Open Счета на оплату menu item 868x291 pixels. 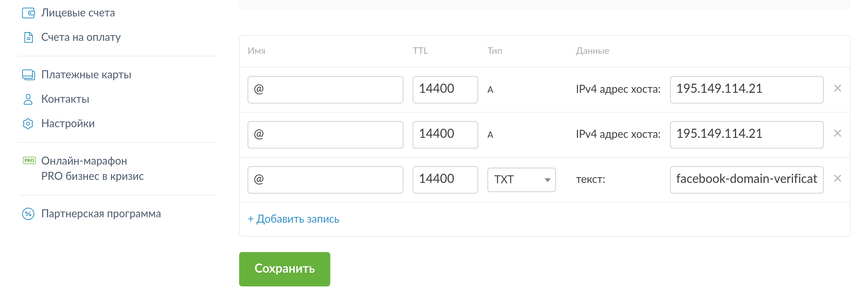pyautogui.click(x=81, y=37)
